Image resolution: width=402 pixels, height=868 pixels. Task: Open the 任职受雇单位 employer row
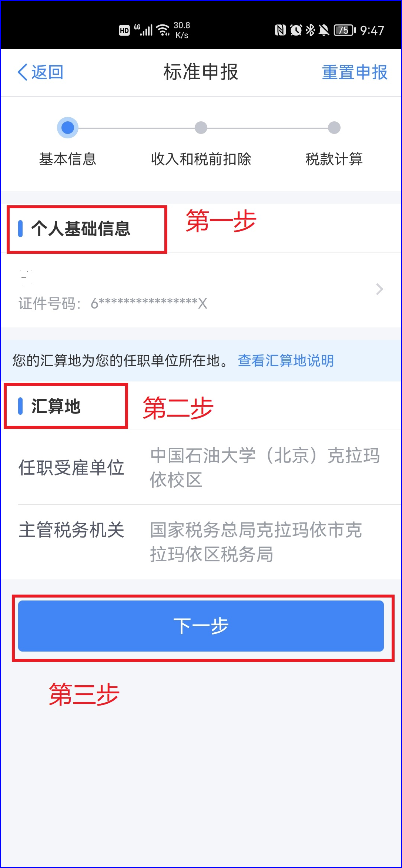coord(201,467)
